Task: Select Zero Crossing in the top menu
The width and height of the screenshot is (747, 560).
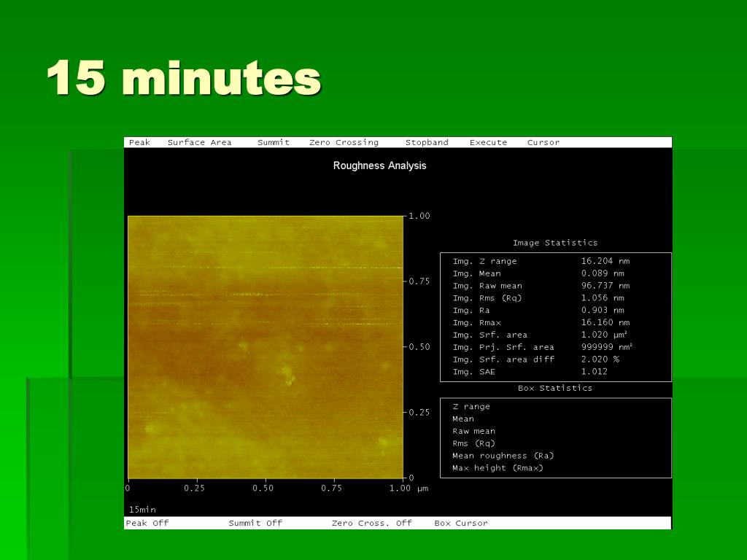Action: coord(344,142)
